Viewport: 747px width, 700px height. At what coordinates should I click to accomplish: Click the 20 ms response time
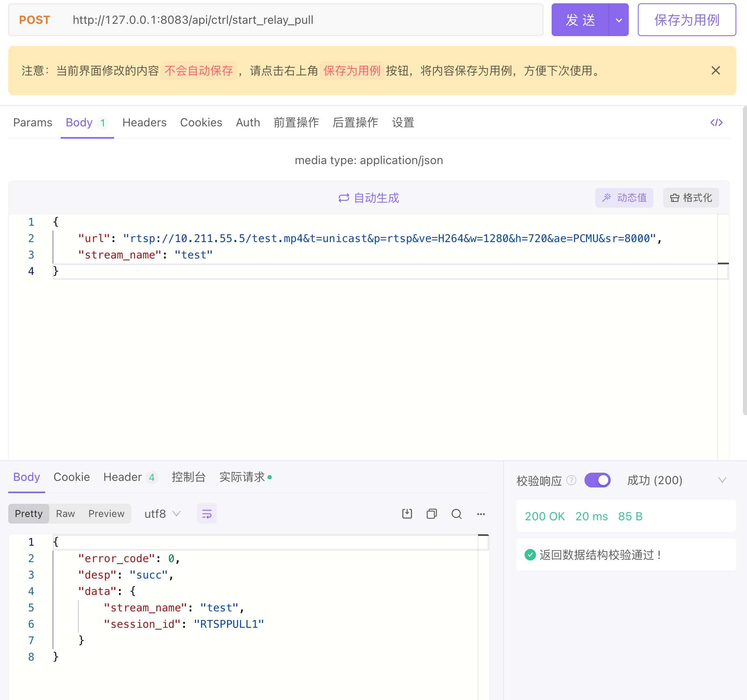coord(591,516)
